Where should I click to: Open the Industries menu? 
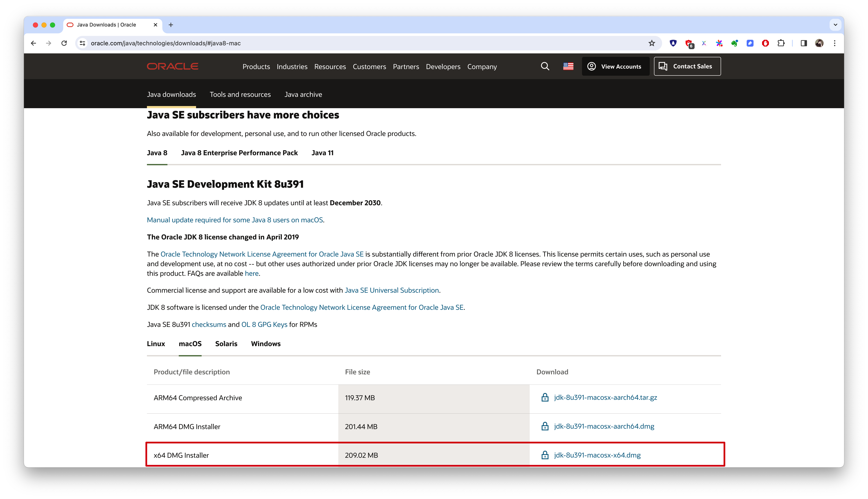[292, 66]
